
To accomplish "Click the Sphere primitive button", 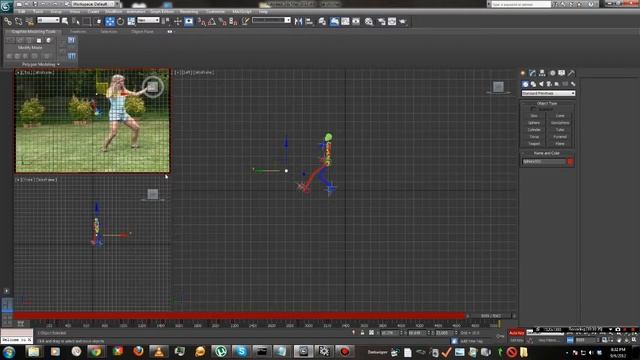I will click(x=534, y=123).
